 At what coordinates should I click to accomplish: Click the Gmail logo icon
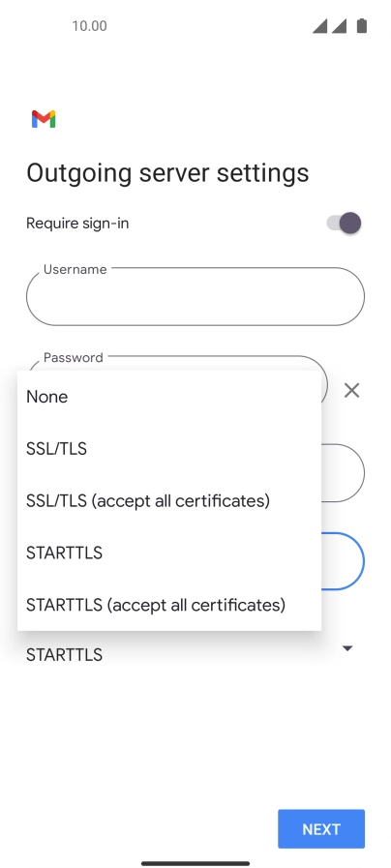tap(44, 119)
